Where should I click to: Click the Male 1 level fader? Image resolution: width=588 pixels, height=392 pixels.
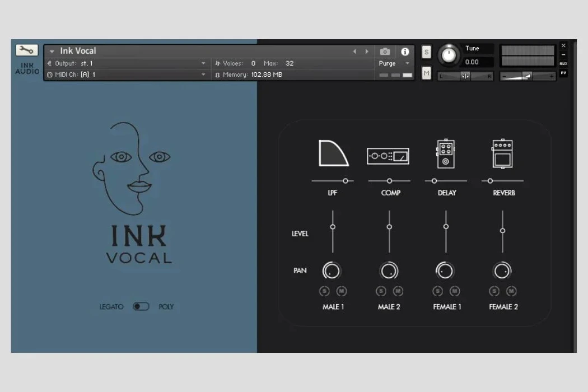pyautogui.click(x=333, y=231)
